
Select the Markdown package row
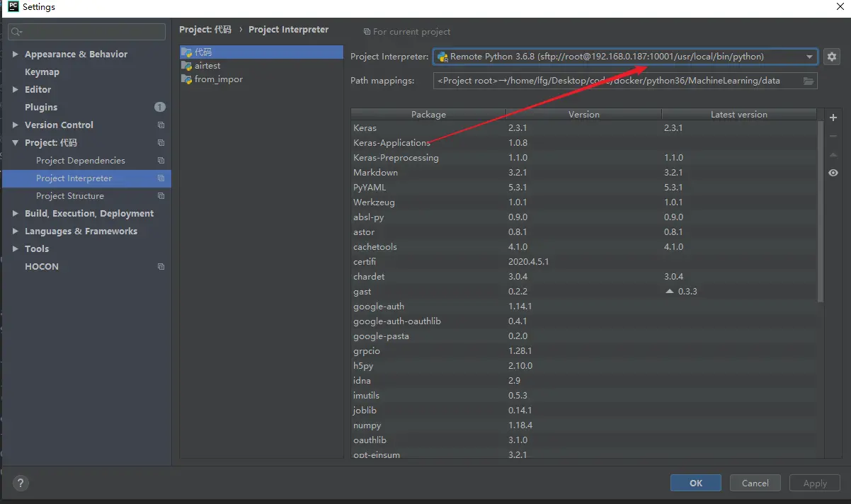click(584, 173)
